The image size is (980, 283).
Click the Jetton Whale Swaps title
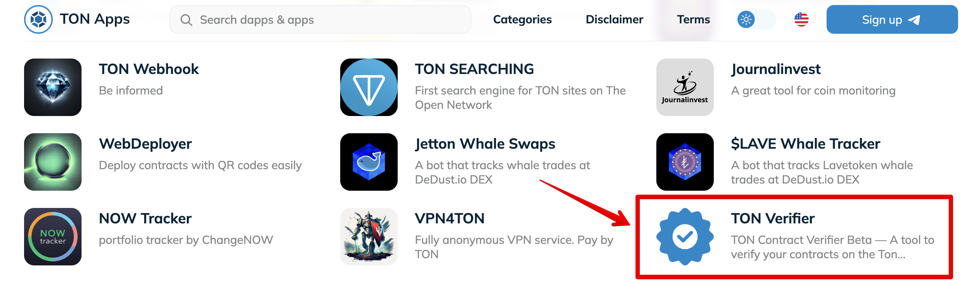pyautogui.click(x=485, y=144)
